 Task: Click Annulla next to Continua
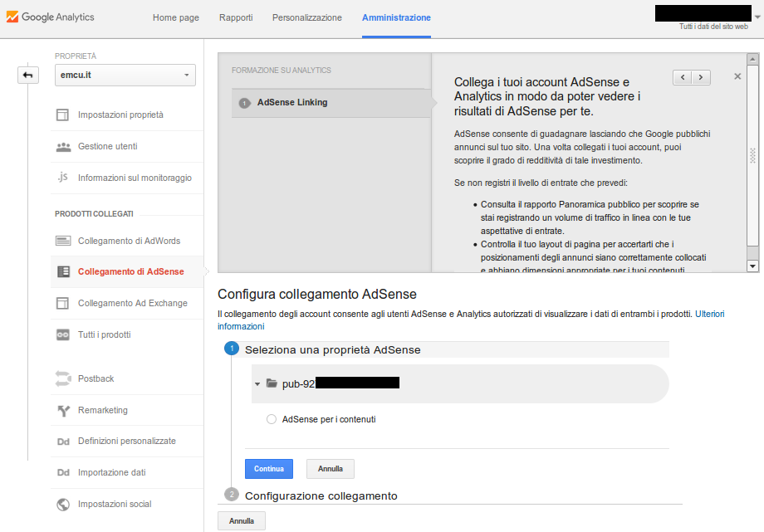tap(331, 469)
